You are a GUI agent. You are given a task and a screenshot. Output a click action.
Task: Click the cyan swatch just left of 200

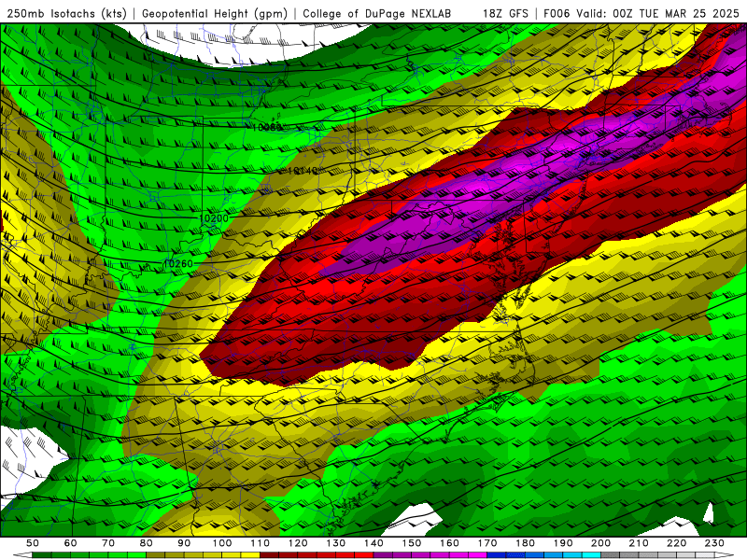(591, 555)
